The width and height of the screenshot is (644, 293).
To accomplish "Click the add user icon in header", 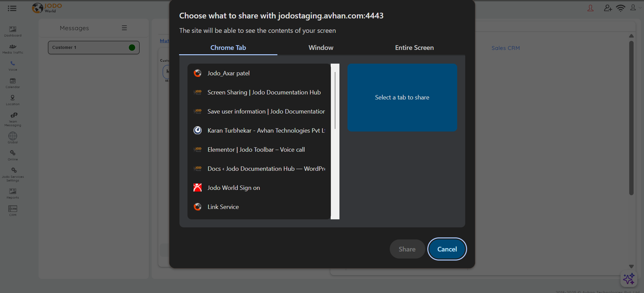I will pyautogui.click(x=608, y=8).
